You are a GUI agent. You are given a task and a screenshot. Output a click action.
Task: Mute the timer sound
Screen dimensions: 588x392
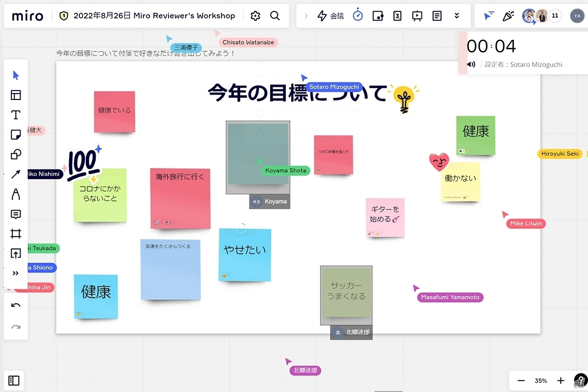[471, 64]
